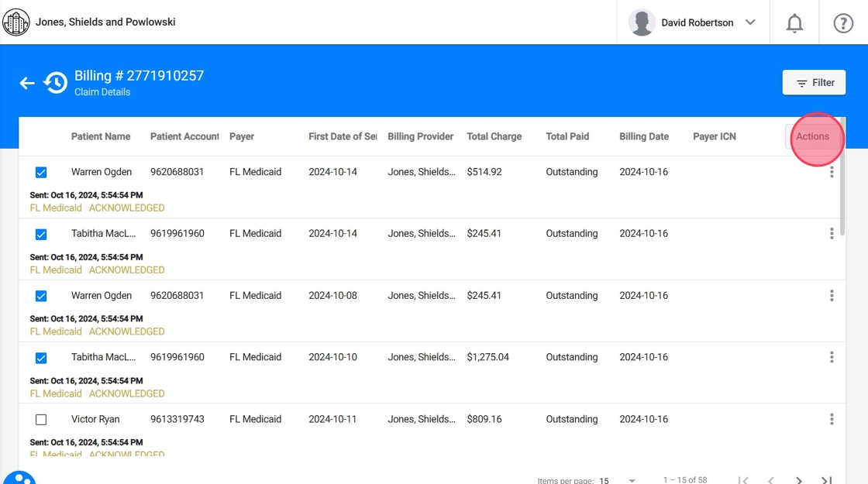Click the 2024-10-11 service date cell
This screenshot has width=868, height=484.
point(332,419)
